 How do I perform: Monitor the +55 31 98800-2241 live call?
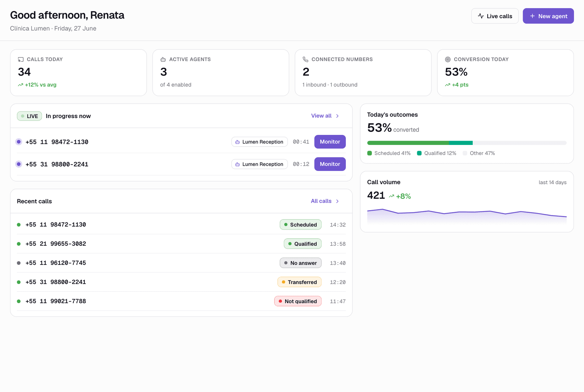click(330, 164)
